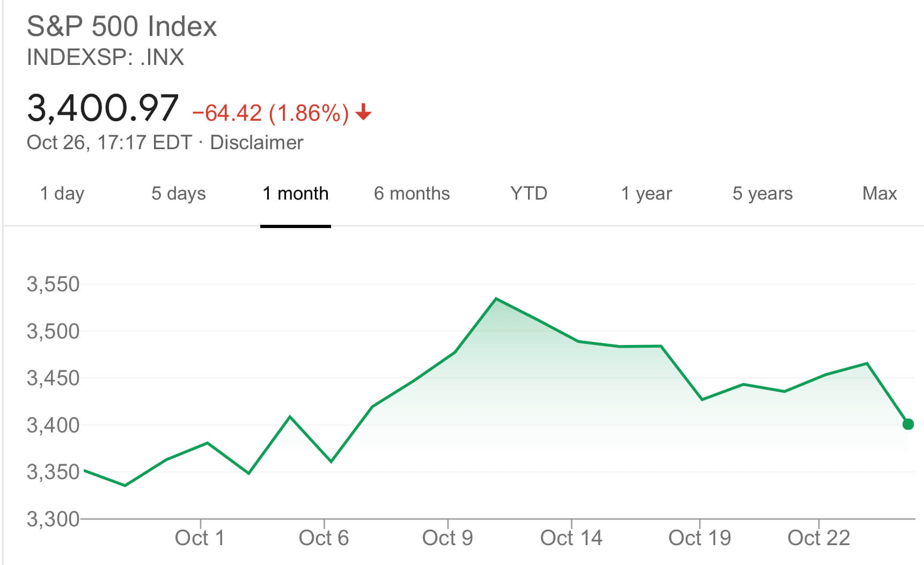The height and width of the screenshot is (565, 924).
Task: Click the Oct 22 date label
Action: [x=819, y=538]
